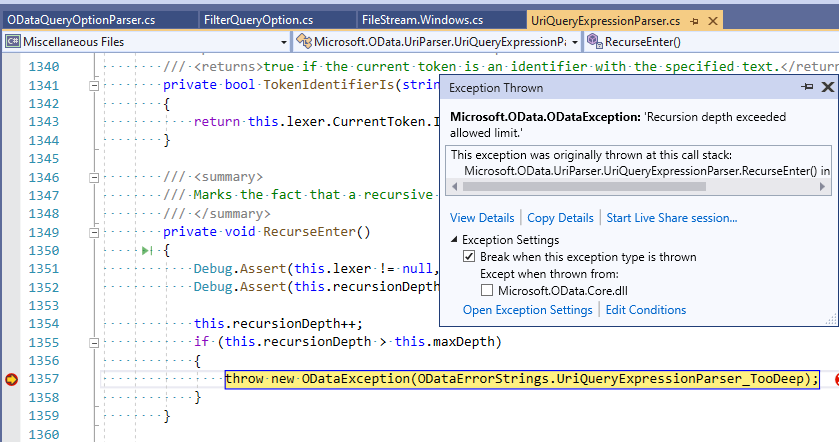Click the green run-to-click arrow at line 1350
This screenshot has width=839, height=442.
pyautogui.click(x=147, y=250)
